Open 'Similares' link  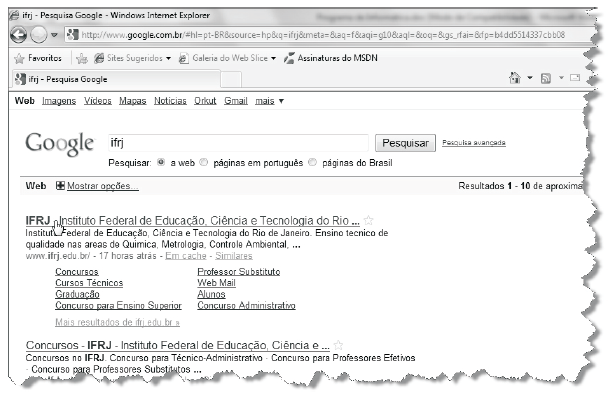(234, 256)
